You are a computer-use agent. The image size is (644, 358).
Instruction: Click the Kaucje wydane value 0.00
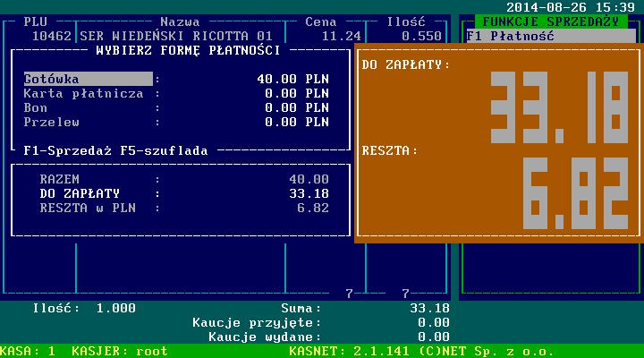click(434, 337)
